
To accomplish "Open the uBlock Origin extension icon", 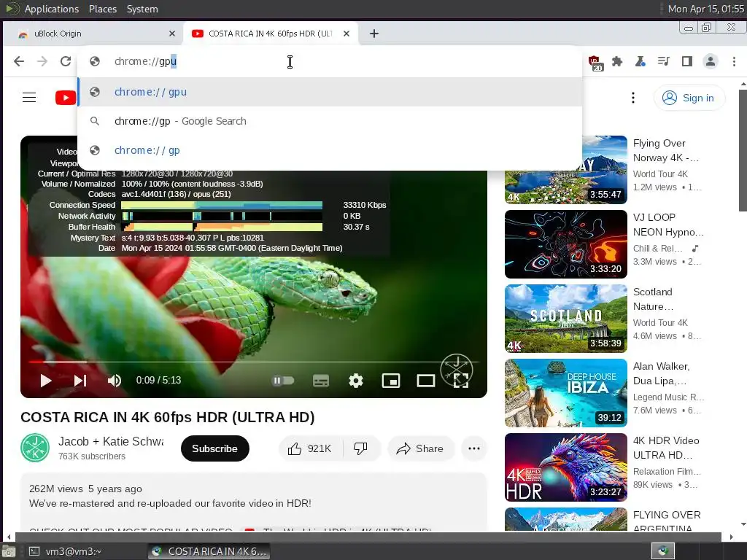I will 595,62.
